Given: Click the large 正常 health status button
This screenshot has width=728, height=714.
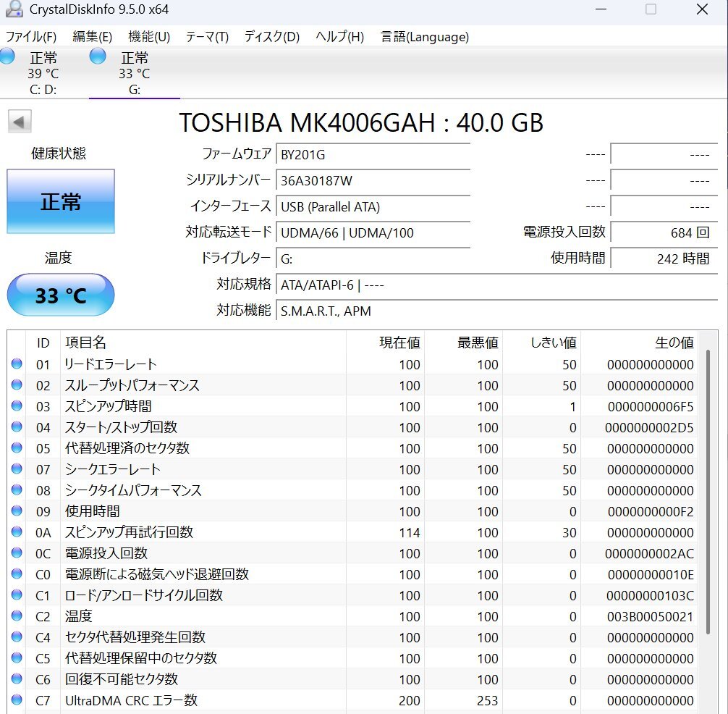Looking at the screenshot, I should click(x=61, y=201).
